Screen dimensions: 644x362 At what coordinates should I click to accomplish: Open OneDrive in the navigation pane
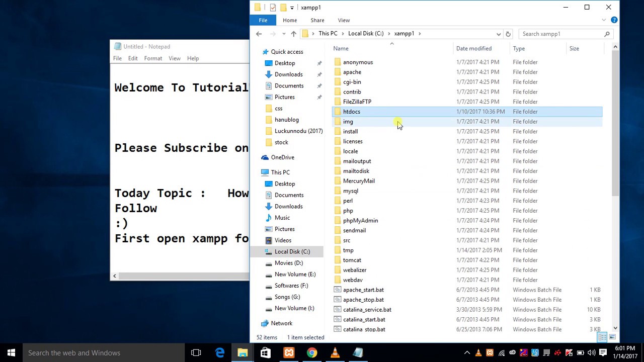282,157
